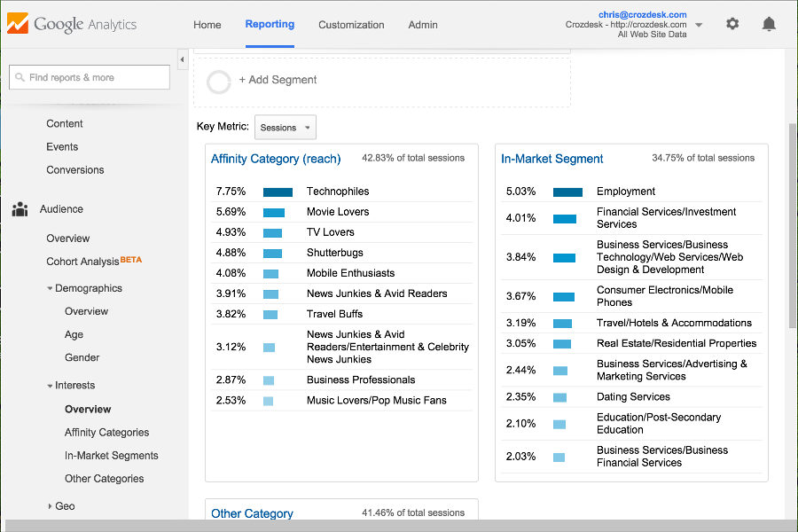Collapse the Interests tree section
The height and width of the screenshot is (532, 798).
point(51,386)
